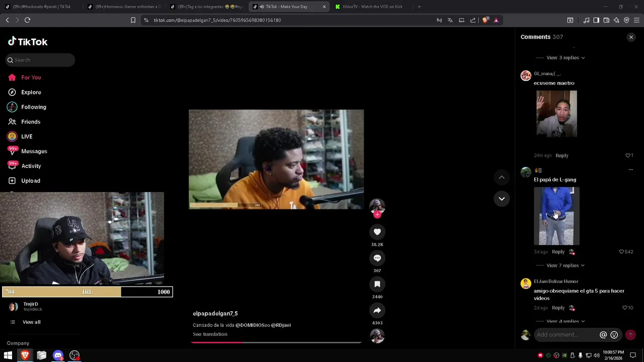Click the browser address bar URL
The image size is (644, 362).
(x=217, y=20)
